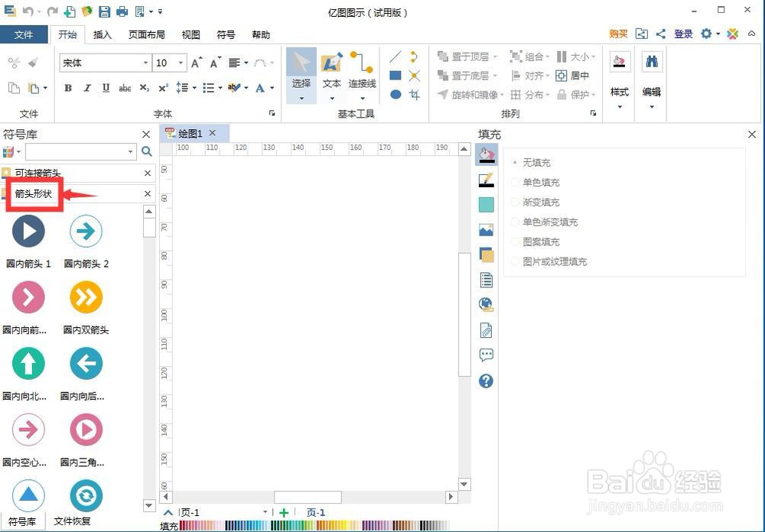Switch to the 符号 ribbon tab
Screen dimensions: 765x532
(x=226, y=34)
